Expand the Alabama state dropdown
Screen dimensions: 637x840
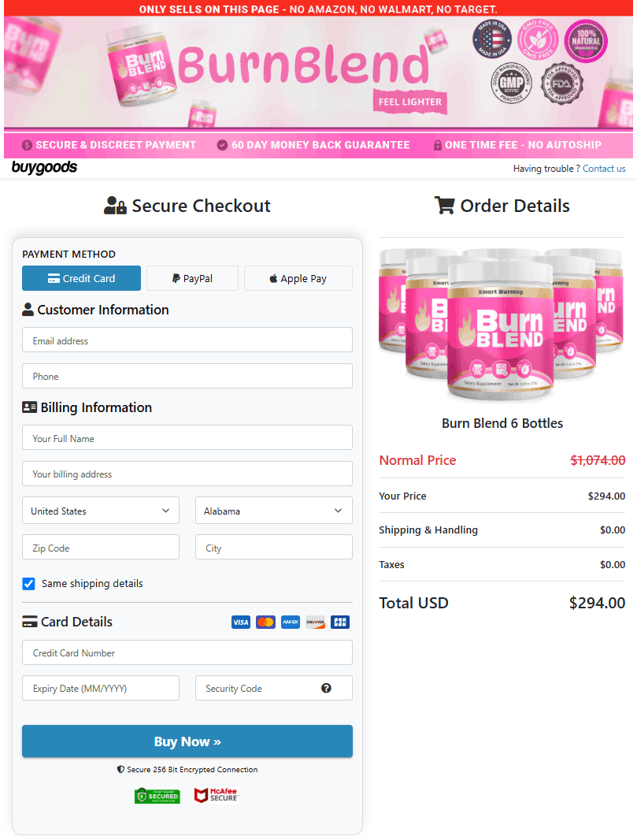point(273,511)
